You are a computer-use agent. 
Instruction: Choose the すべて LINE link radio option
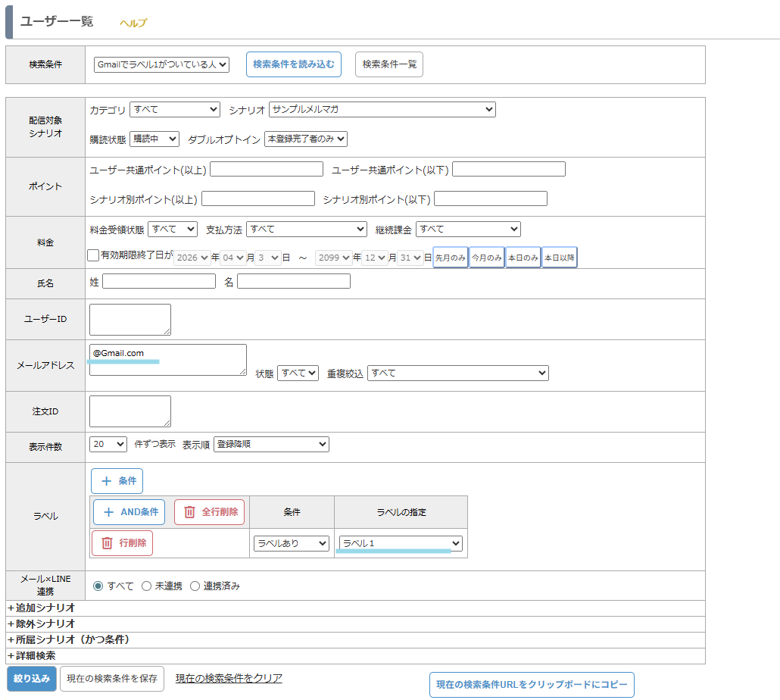tap(98, 586)
